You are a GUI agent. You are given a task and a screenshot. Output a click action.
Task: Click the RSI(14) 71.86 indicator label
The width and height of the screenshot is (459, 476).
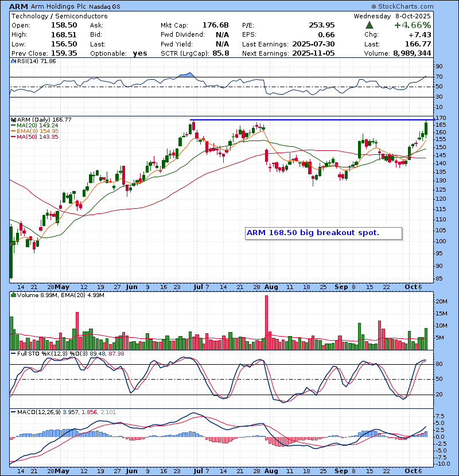[x=37, y=61]
